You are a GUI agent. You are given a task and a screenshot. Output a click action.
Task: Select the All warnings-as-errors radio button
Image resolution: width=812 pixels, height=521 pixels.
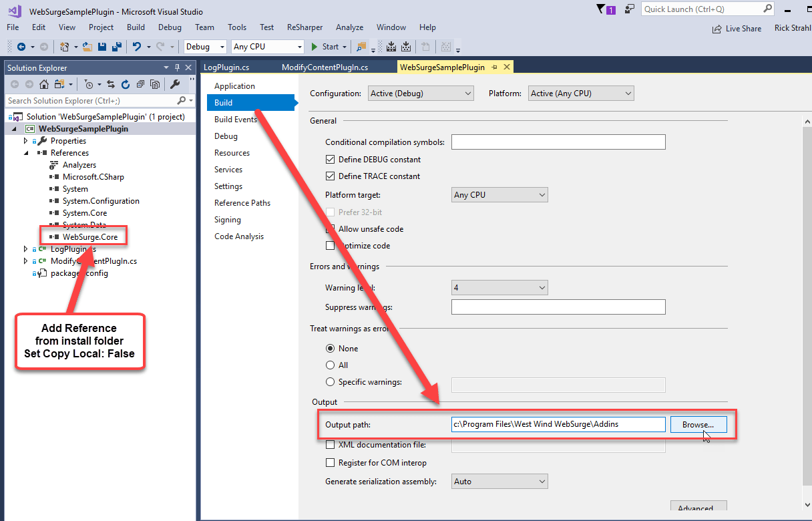pyautogui.click(x=330, y=365)
